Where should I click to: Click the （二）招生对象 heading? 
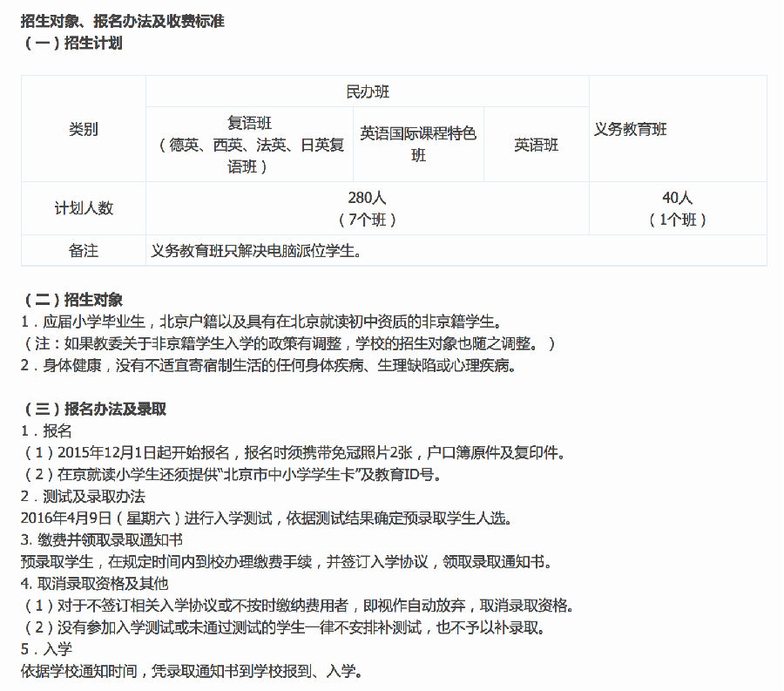coord(71,300)
